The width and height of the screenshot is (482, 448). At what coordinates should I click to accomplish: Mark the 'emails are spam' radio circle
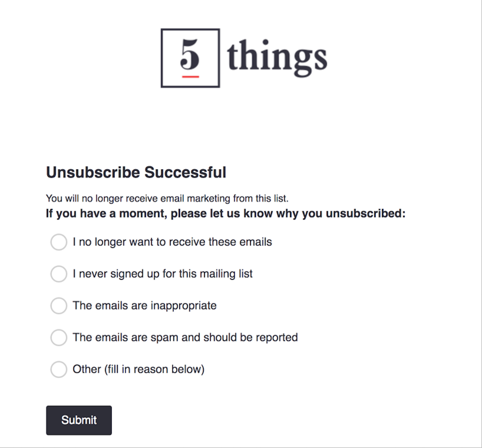59,338
